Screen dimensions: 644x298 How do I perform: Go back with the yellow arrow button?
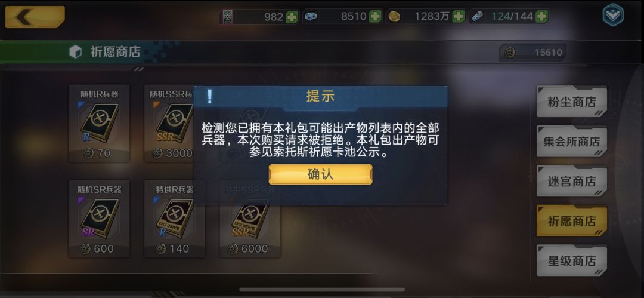(35, 17)
